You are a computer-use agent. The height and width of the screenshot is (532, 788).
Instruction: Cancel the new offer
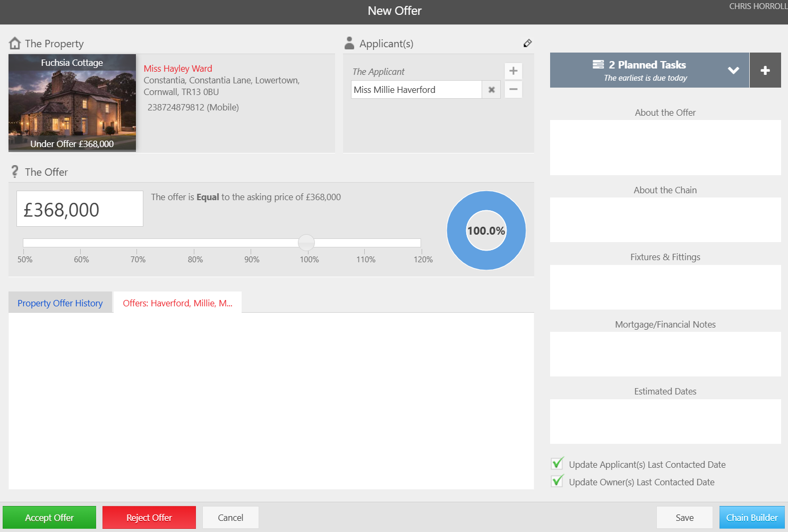coord(230,517)
